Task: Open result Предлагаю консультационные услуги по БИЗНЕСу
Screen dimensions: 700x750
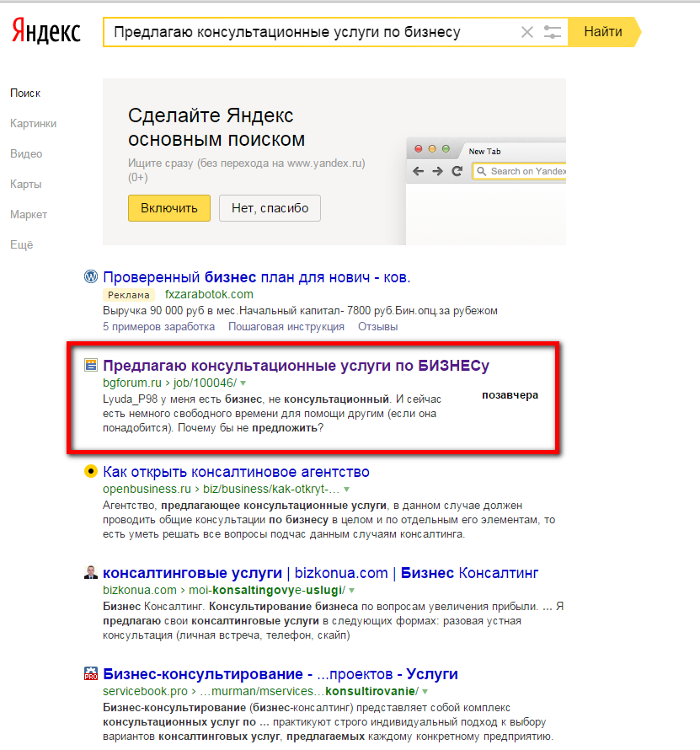Action: click(x=296, y=366)
